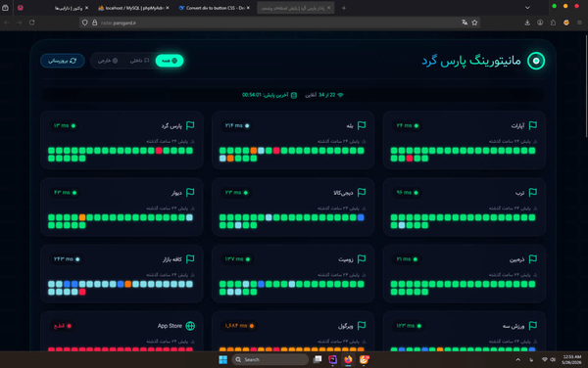Click the flag icon on the زومیت card
This screenshot has width=588, height=368.
tap(362, 259)
